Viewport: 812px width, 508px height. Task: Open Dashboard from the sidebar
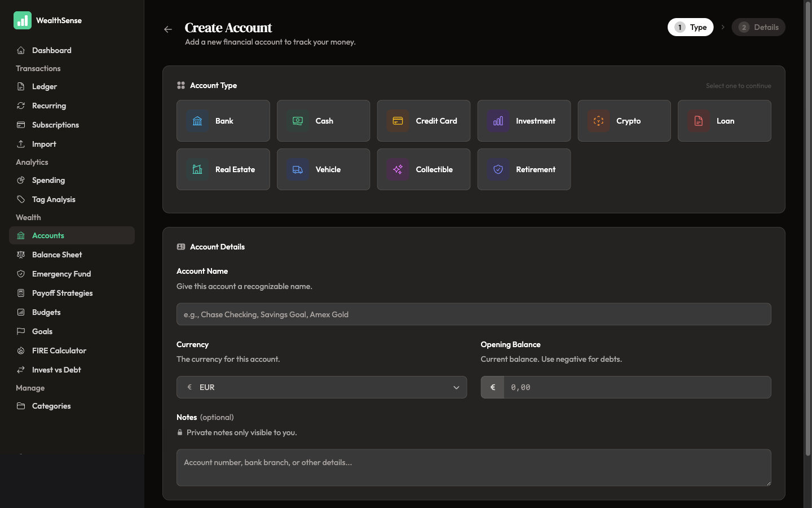pos(72,50)
